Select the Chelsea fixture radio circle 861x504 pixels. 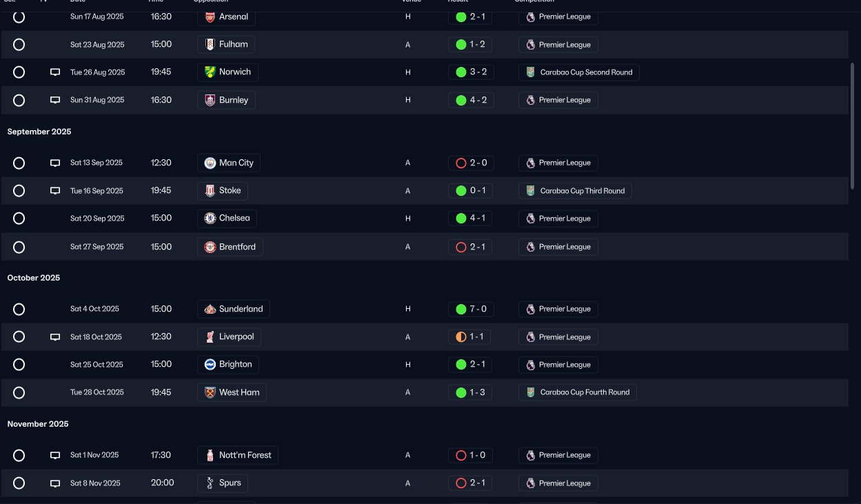coord(19,219)
